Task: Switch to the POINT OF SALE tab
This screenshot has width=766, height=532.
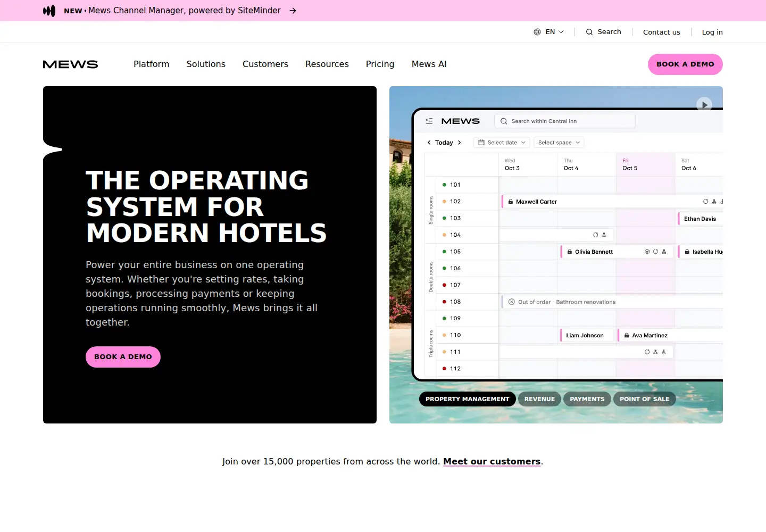Action: pos(645,399)
